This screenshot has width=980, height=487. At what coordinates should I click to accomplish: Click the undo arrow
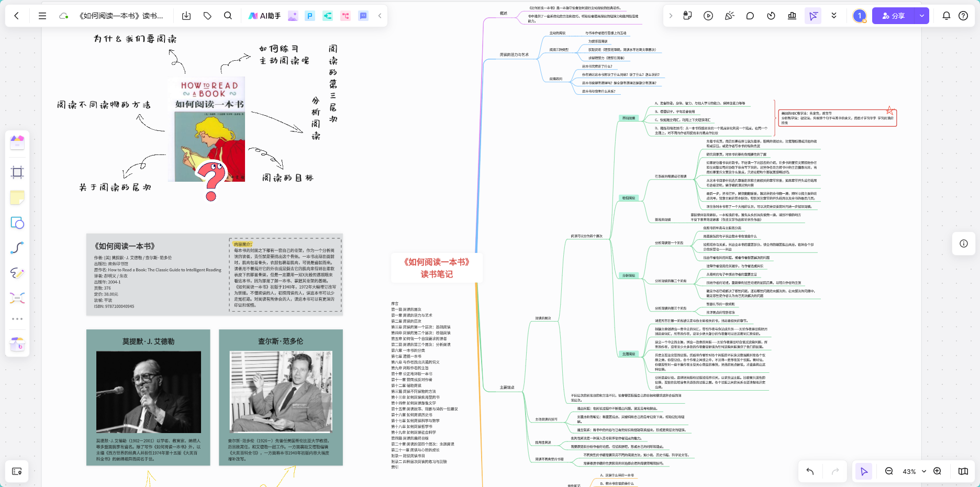(x=810, y=471)
